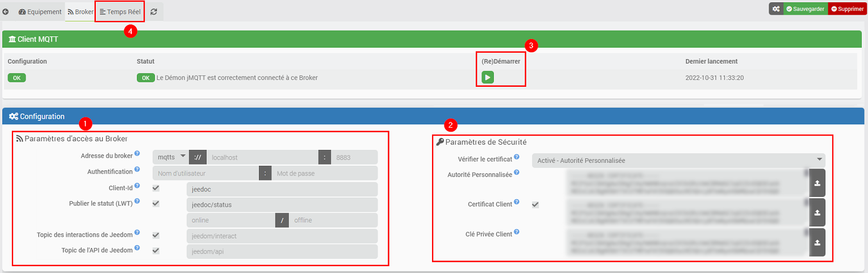
Task: Switch to the Broker tab
Action: pos(81,11)
